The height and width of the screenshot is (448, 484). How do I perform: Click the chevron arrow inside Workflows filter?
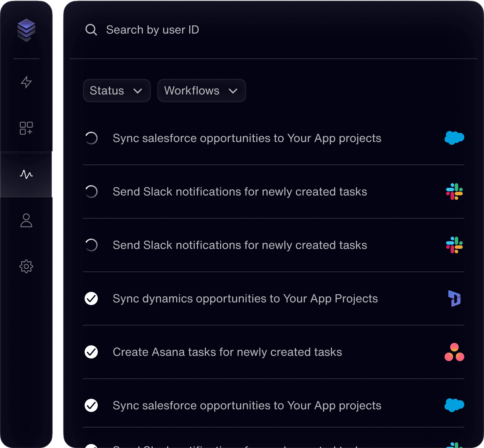[x=233, y=91]
